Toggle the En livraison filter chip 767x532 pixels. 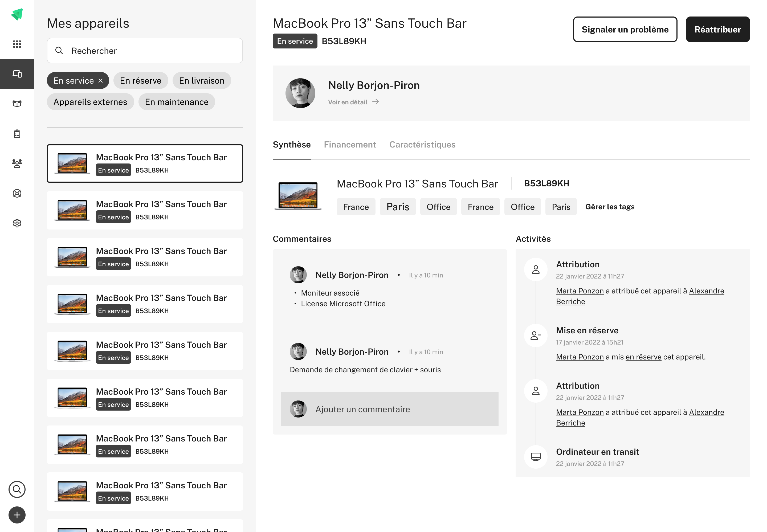201,81
